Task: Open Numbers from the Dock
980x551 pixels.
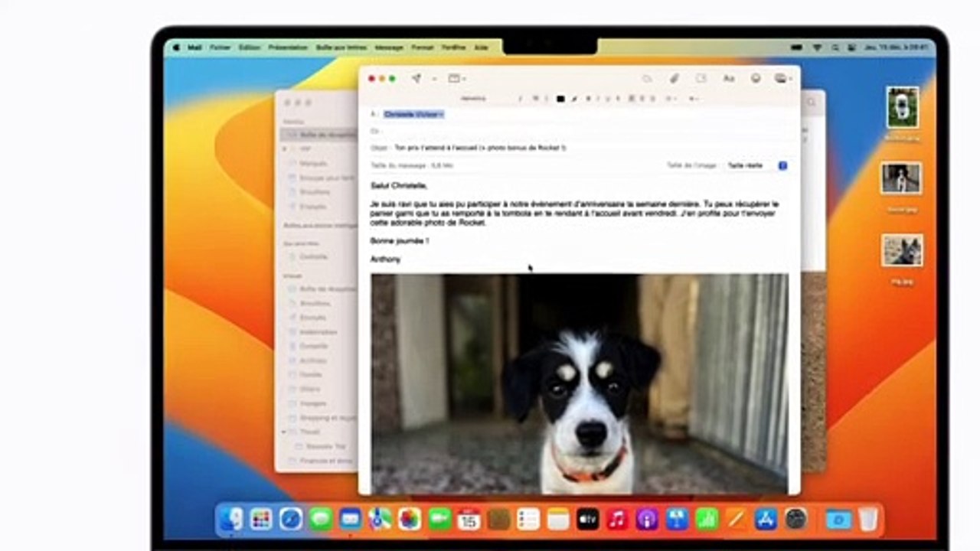Action: 706,519
